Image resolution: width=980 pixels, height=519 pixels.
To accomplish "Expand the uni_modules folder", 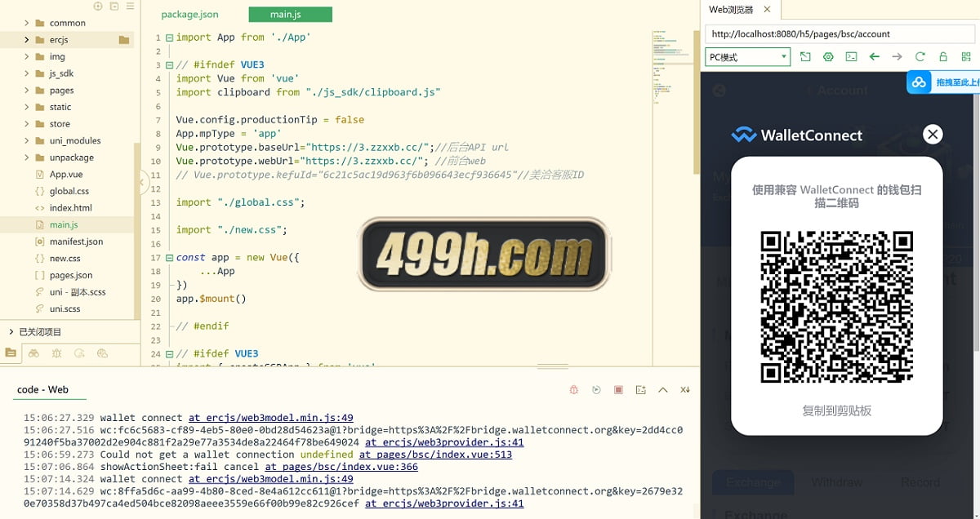I will (x=27, y=140).
